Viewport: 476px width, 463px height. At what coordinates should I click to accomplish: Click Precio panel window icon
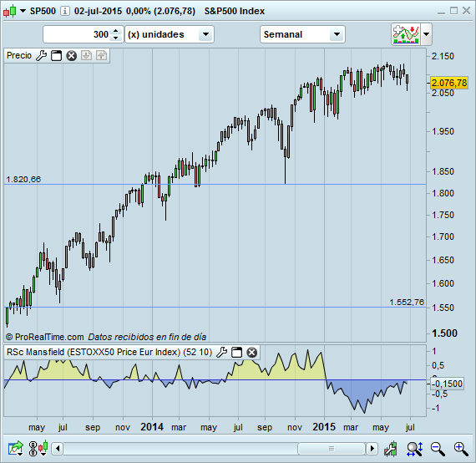[x=56, y=56]
